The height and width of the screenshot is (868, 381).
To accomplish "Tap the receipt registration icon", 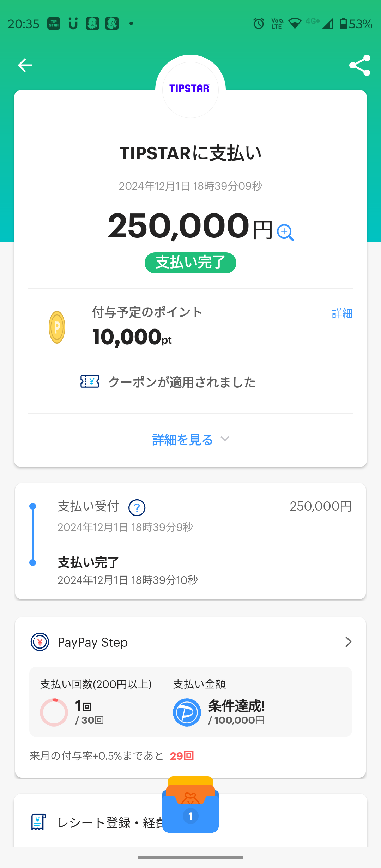I will [x=38, y=822].
